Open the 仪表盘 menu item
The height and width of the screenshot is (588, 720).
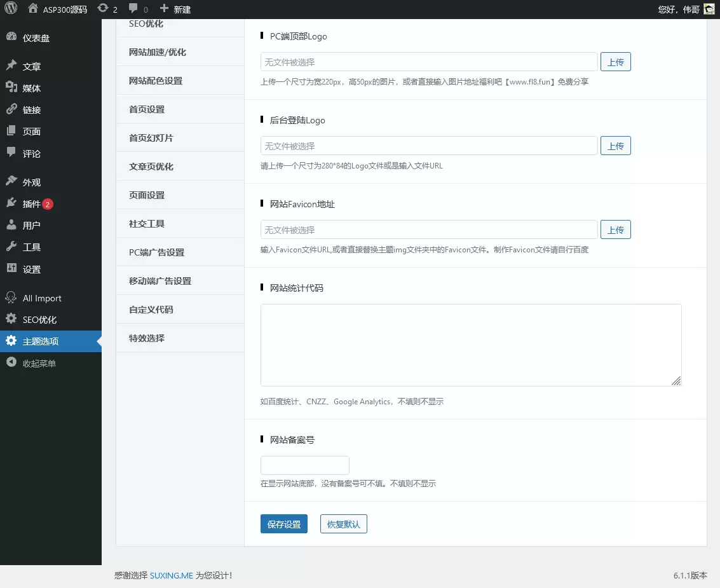click(50, 38)
